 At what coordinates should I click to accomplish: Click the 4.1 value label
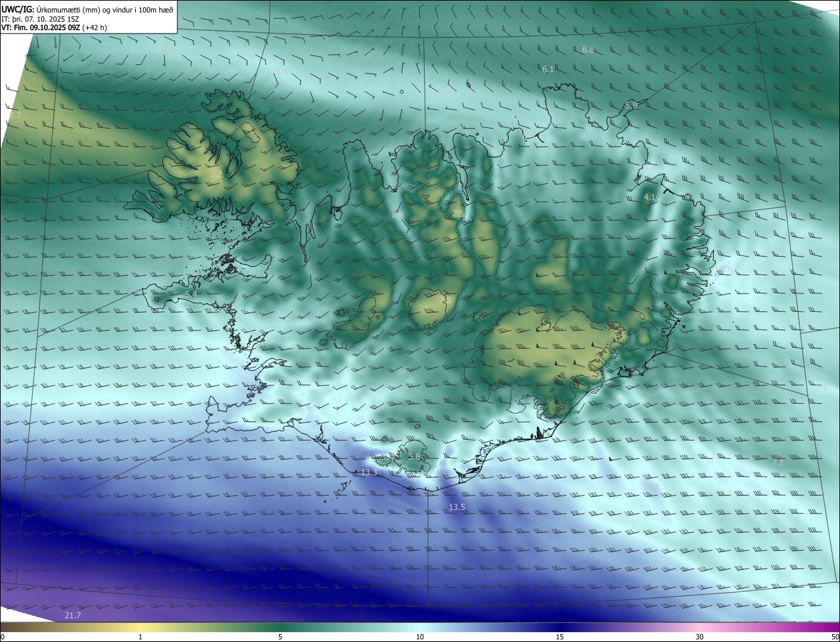pyautogui.click(x=650, y=197)
